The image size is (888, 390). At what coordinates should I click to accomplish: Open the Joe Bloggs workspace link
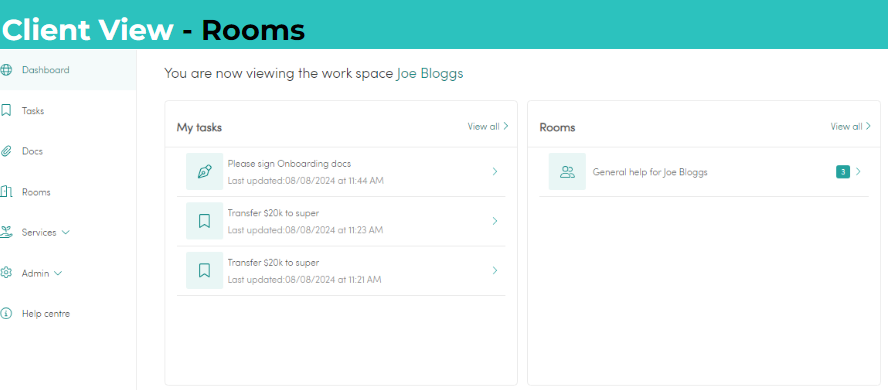coord(430,74)
